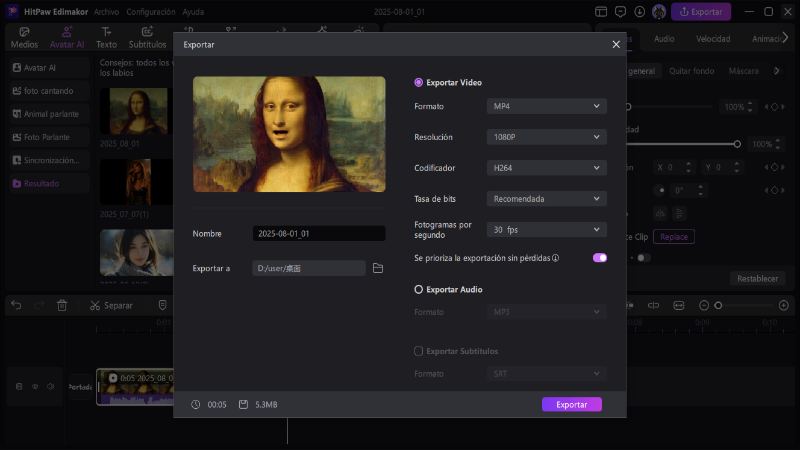The height and width of the screenshot is (450, 800).
Task: Open the Tasa de bits dropdown
Action: click(546, 198)
